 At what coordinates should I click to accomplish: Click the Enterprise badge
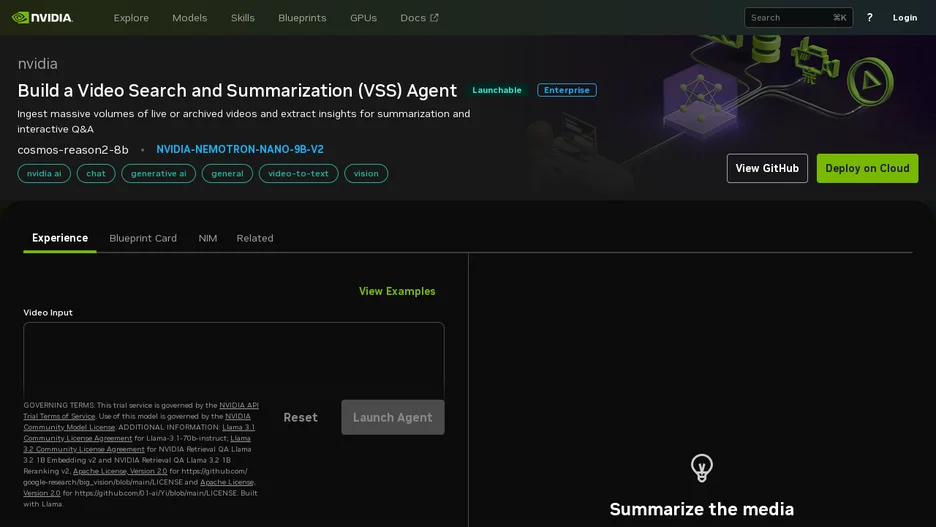(566, 90)
